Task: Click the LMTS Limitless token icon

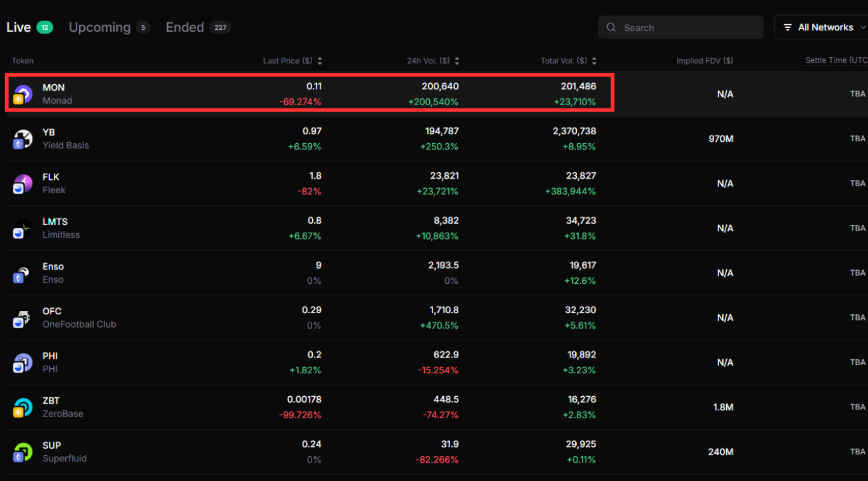Action: click(x=23, y=228)
